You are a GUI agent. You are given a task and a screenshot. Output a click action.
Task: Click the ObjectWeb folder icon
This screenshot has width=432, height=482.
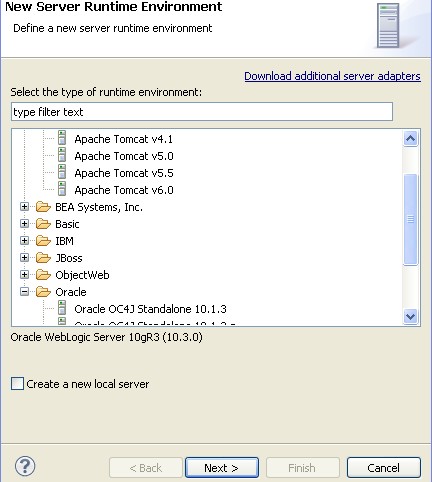(x=43, y=275)
